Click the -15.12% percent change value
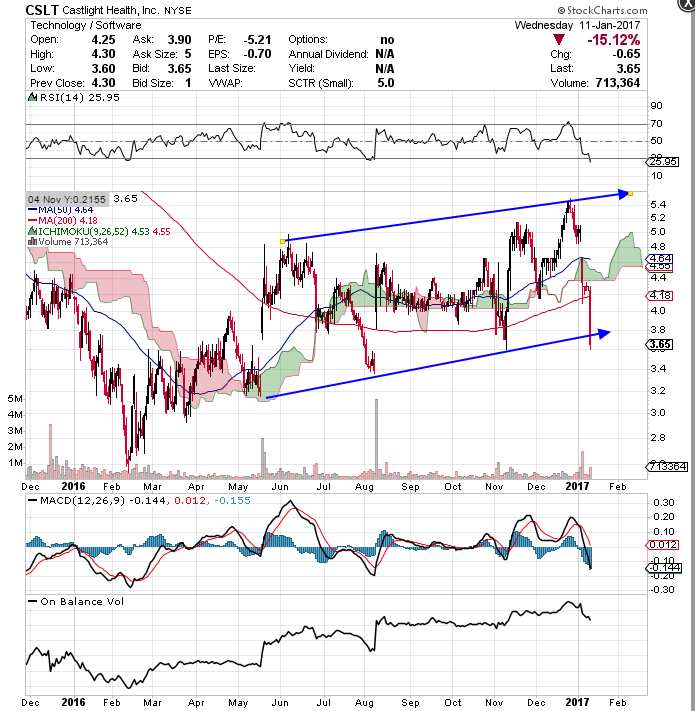 613,40
